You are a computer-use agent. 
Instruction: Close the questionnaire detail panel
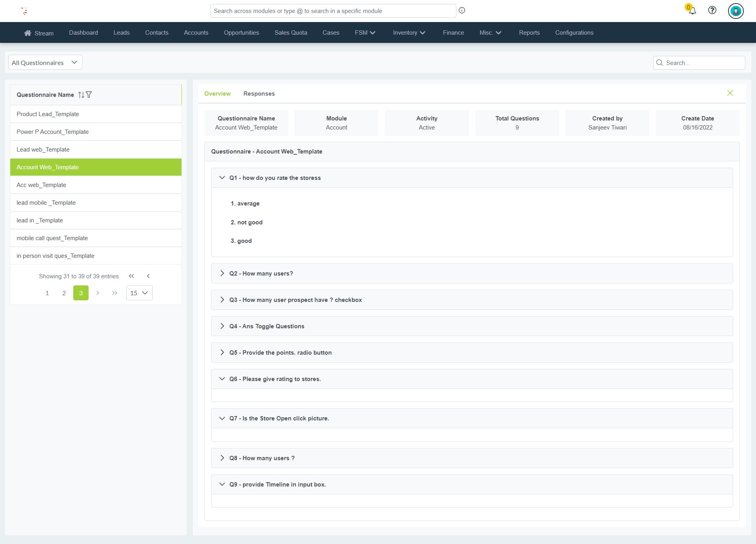pos(730,93)
